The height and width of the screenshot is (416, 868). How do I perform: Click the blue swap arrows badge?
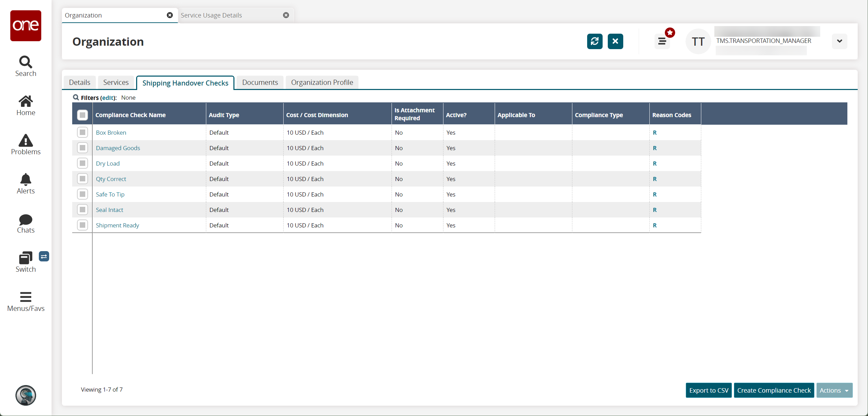point(44,257)
